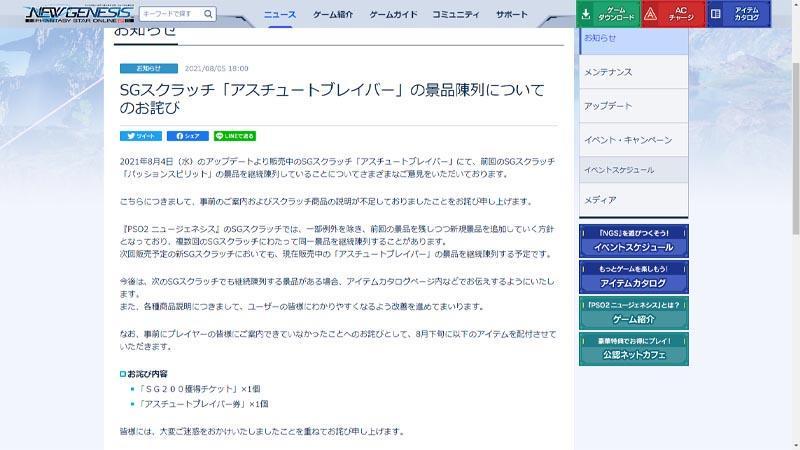
Task: Click the New Genesis site logo
Action: pos(79,14)
